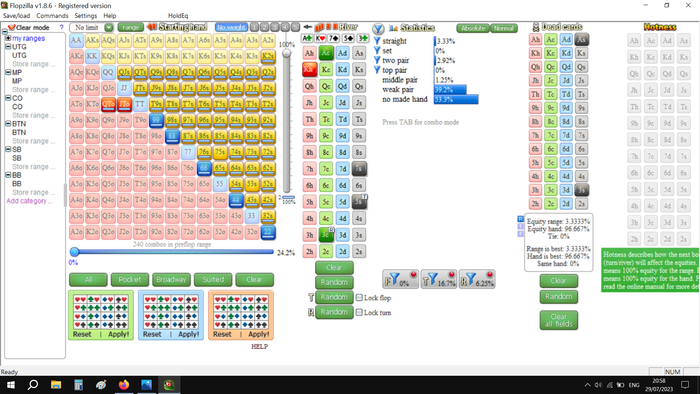This screenshot has width=700, height=394.
Task: Click the horizontal range percentage slider handle
Action: (75, 252)
